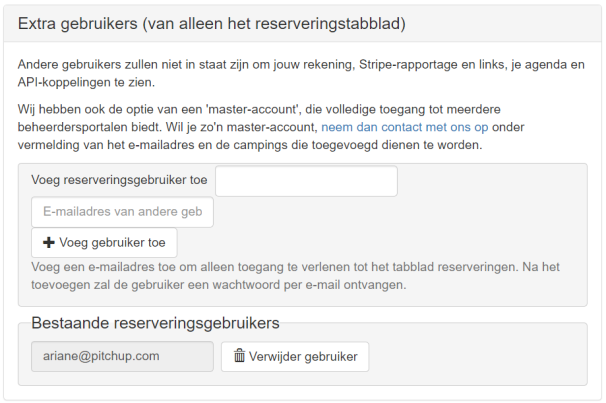This screenshot has height=403, width=606.
Task: Click the trash icon on 'Verwijder gebruiker'
Action: [x=239, y=356]
